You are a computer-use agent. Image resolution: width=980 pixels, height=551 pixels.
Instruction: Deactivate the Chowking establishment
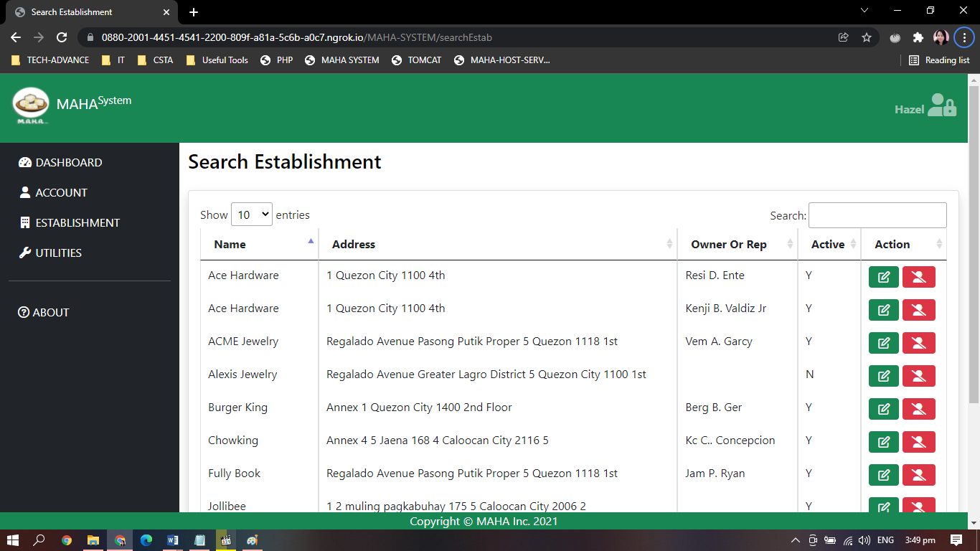(919, 442)
